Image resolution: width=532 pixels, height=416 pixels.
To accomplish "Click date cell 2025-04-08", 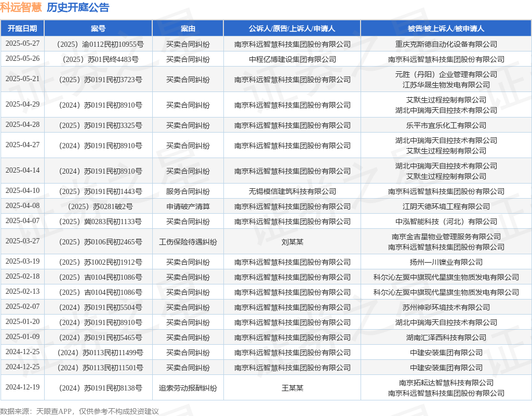I will (22, 206).
